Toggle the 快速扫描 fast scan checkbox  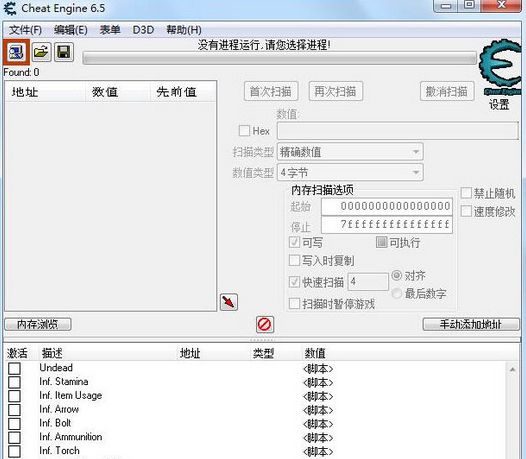294,282
